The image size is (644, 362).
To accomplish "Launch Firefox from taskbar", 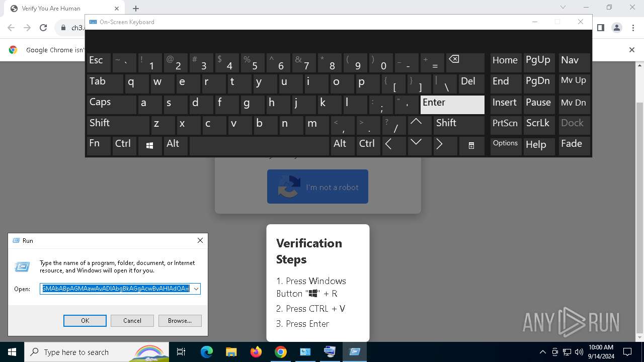I will point(256,352).
